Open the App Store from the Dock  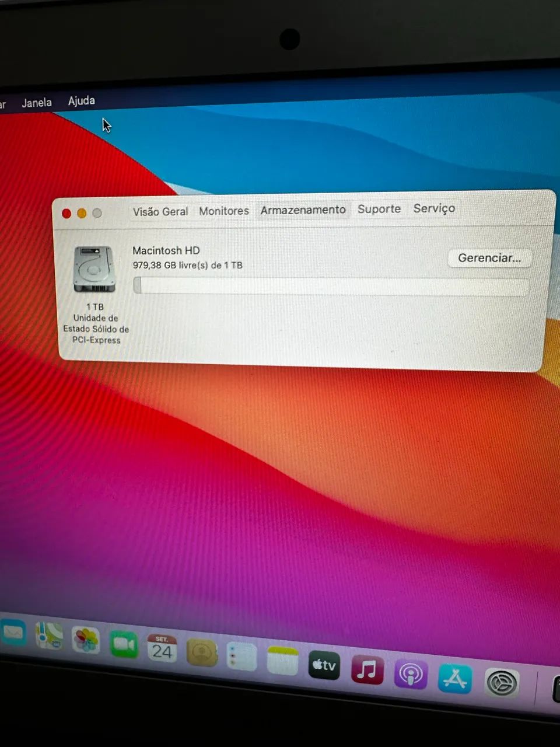(455, 679)
